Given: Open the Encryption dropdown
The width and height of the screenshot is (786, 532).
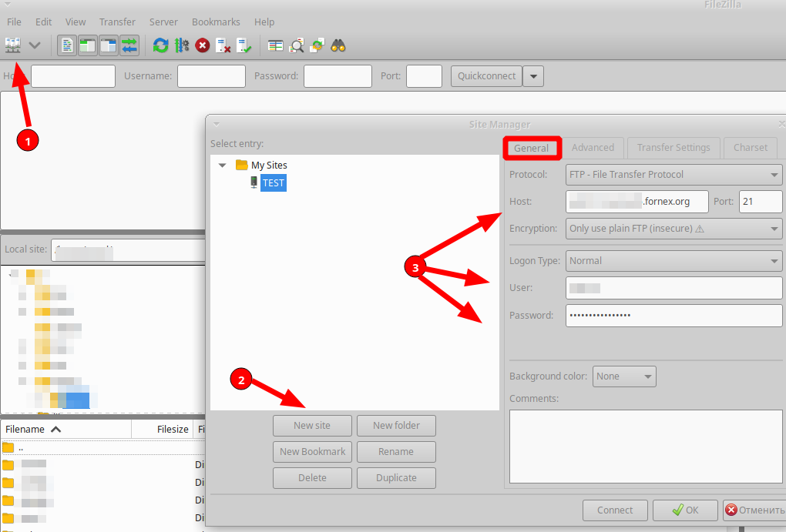Looking at the screenshot, I should pos(673,229).
